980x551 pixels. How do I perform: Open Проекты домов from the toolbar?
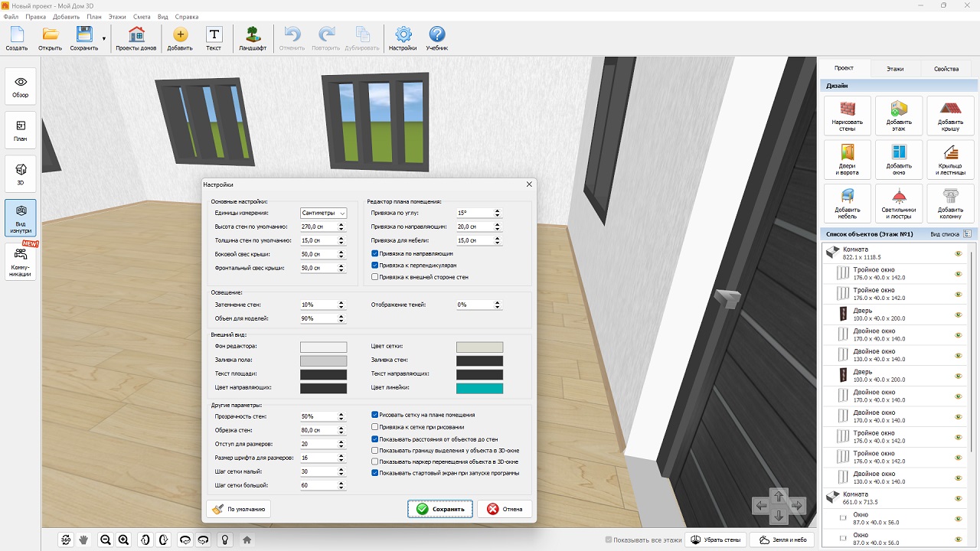pyautogui.click(x=136, y=37)
